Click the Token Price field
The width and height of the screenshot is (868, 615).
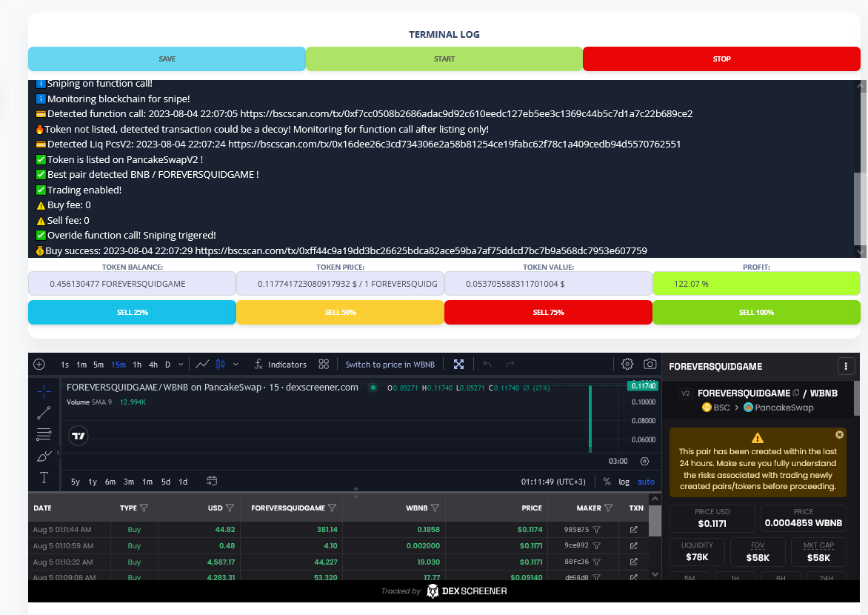340,284
